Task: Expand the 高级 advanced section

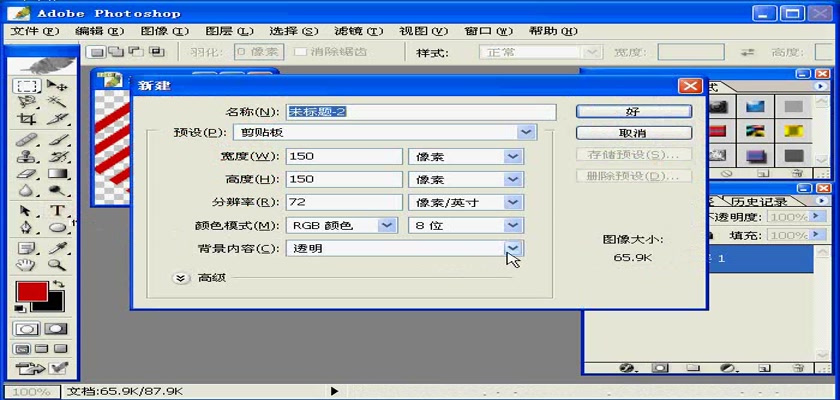Action: click(181, 278)
